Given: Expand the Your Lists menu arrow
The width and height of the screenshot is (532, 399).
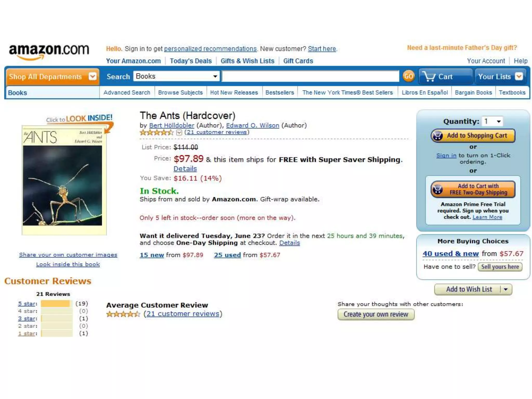Looking at the screenshot, I should [x=519, y=77].
